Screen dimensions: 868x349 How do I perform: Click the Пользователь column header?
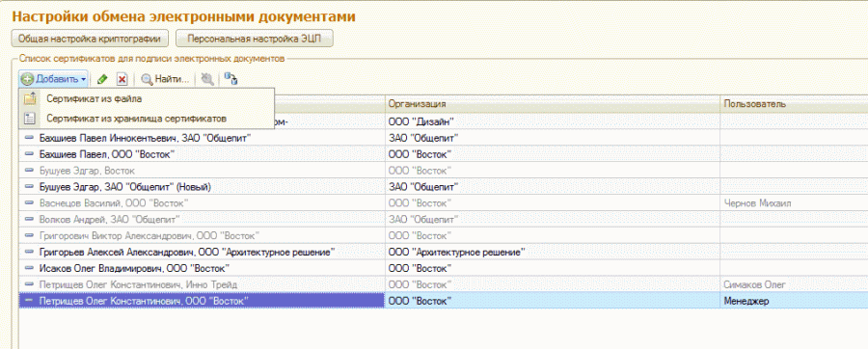click(794, 104)
